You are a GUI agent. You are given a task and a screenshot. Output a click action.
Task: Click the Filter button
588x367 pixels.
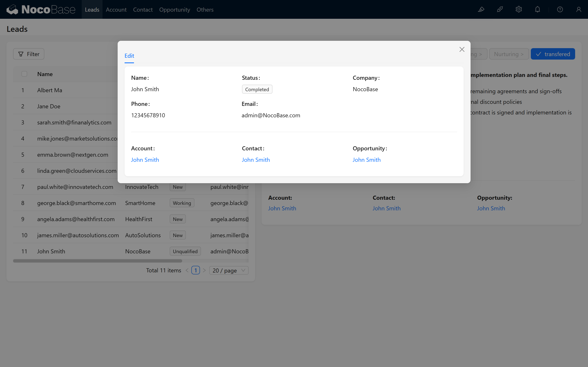[x=29, y=54]
